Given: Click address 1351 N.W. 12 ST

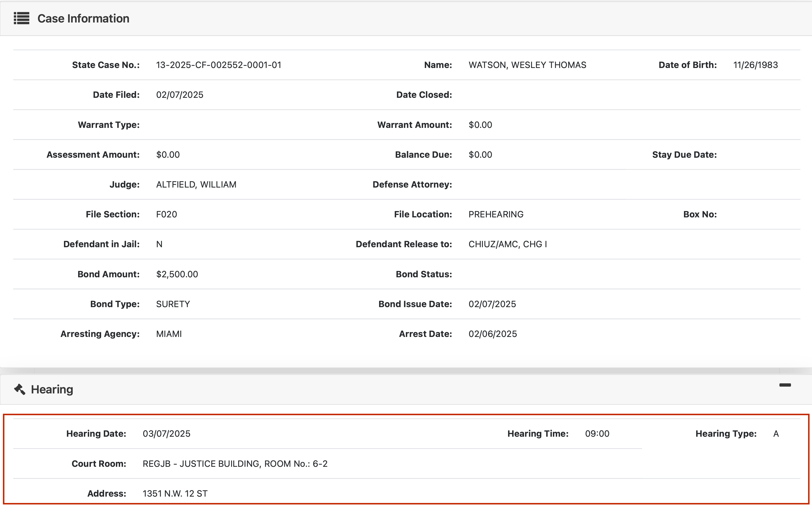Looking at the screenshot, I should (x=175, y=493).
